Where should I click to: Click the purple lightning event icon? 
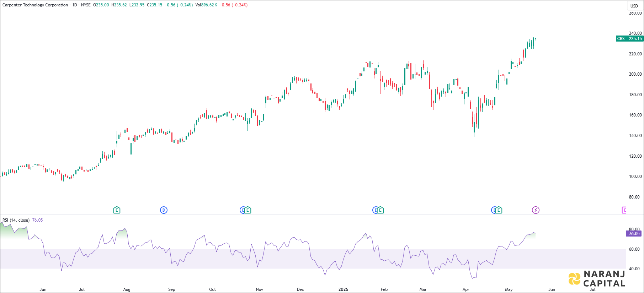click(x=536, y=210)
